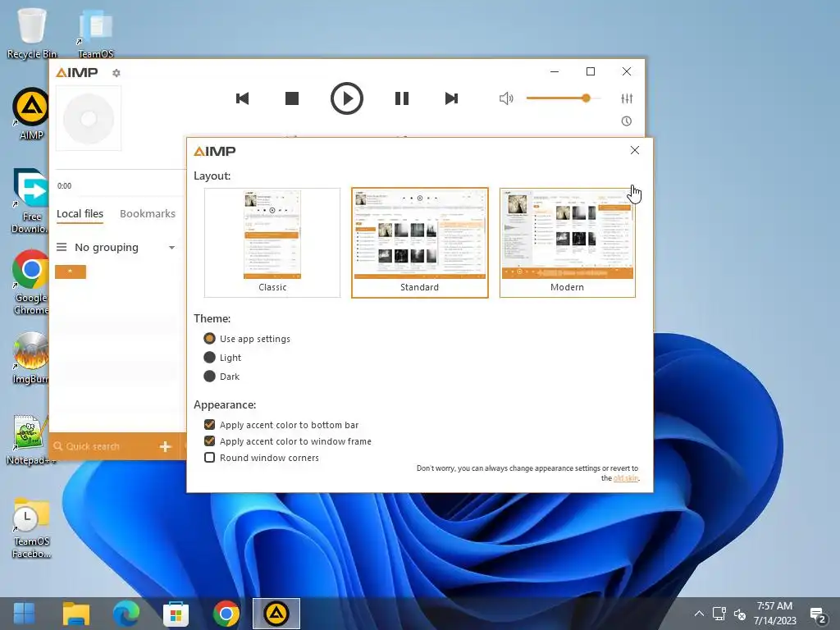
Task: Select the ImgBurn desktop icon
Action: [x=30, y=358]
